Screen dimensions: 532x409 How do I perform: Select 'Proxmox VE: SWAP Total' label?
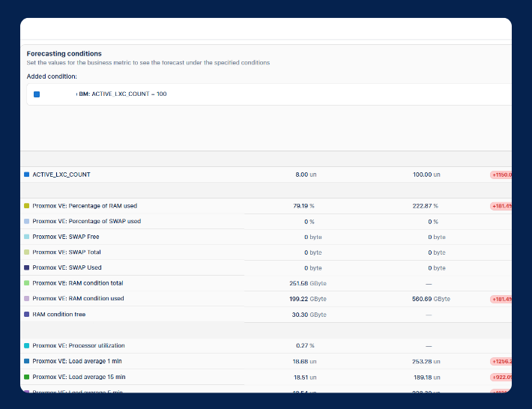(x=67, y=252)
